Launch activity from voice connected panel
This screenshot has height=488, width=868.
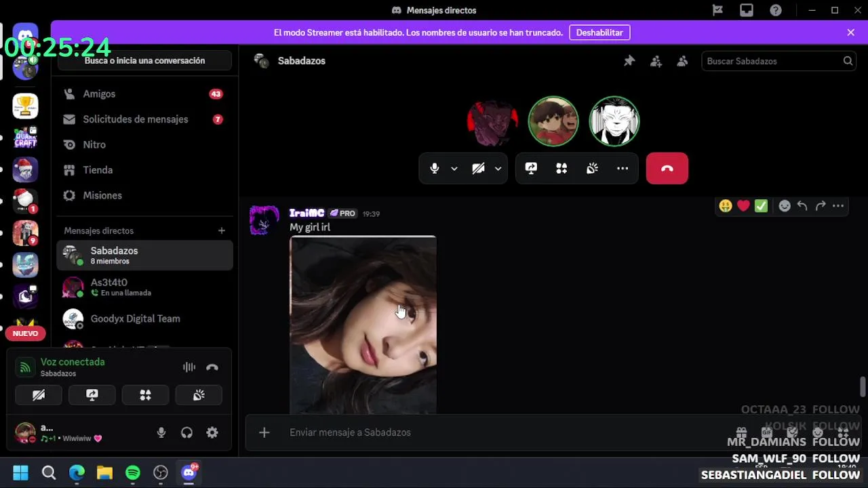(x=145, y=395)
